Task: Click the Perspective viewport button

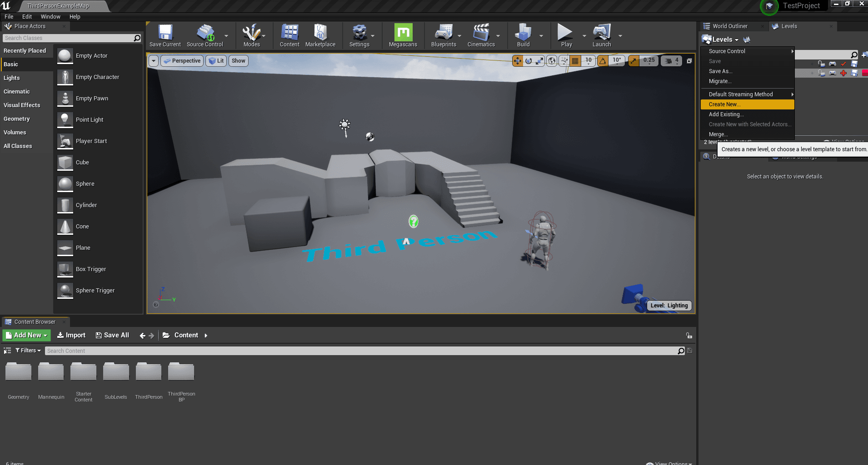Action: pos(181,61)
